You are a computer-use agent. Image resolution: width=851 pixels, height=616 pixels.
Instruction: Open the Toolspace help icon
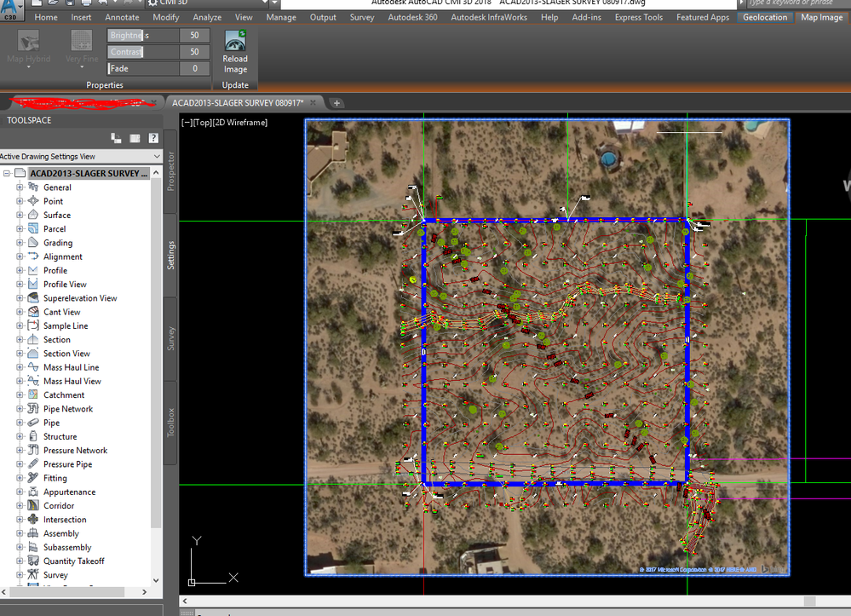tap(153, 138)
